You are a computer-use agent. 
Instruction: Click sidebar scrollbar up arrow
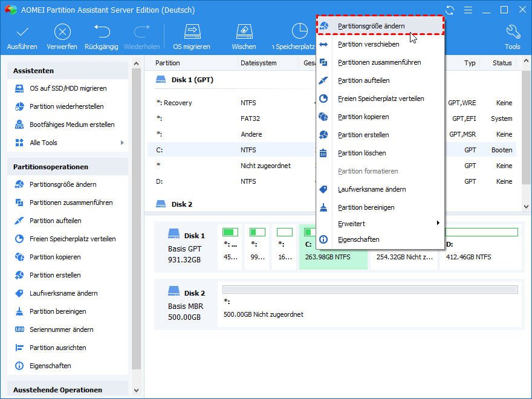[137, 63]
